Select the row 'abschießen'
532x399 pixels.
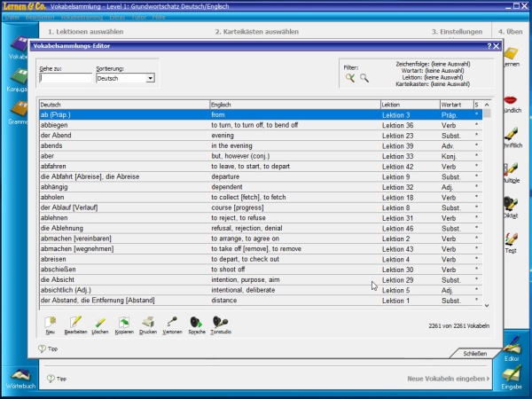[261, 270]
